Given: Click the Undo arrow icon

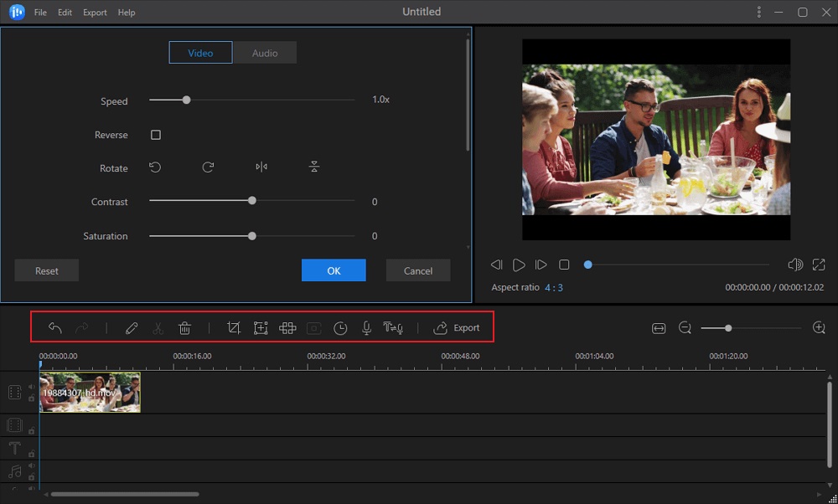Looking at the screenshot, I should (x=54, y=328).
